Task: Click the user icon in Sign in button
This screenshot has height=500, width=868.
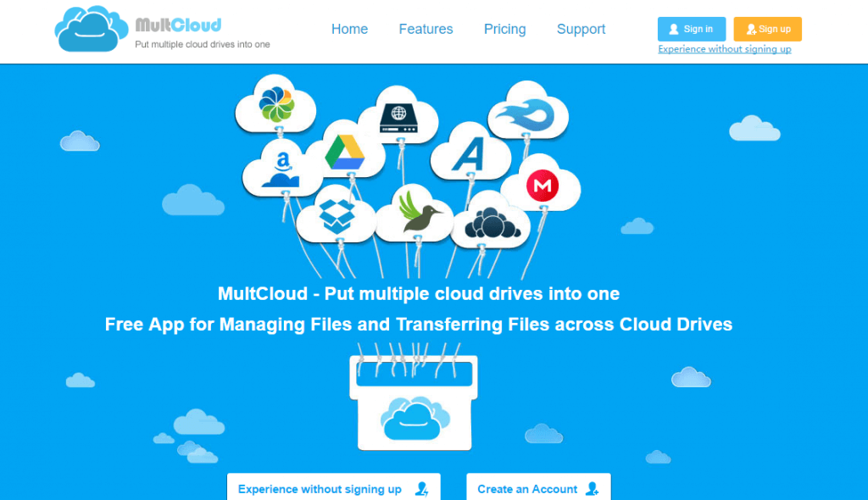Action: pyautogui.click(x=673, y=30)
